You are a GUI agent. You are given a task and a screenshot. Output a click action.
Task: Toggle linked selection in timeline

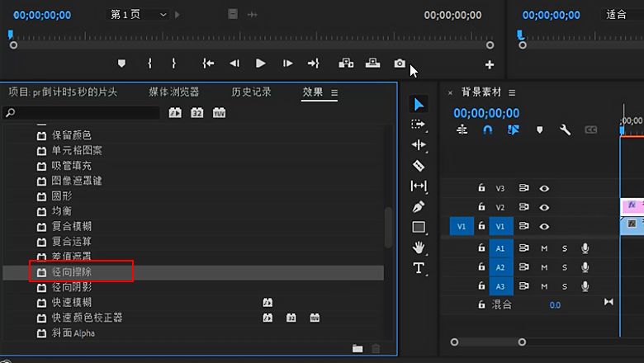(x=514, y=130)
